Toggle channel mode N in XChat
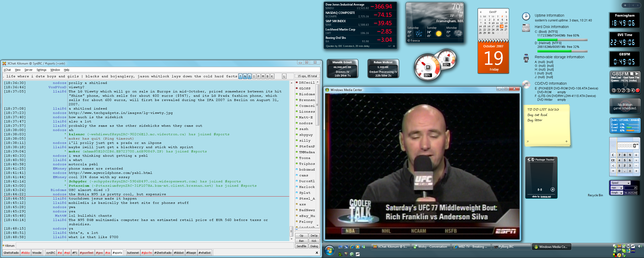Image resolution: width=644 pixels, height=258 pixels. coord(245,76)
